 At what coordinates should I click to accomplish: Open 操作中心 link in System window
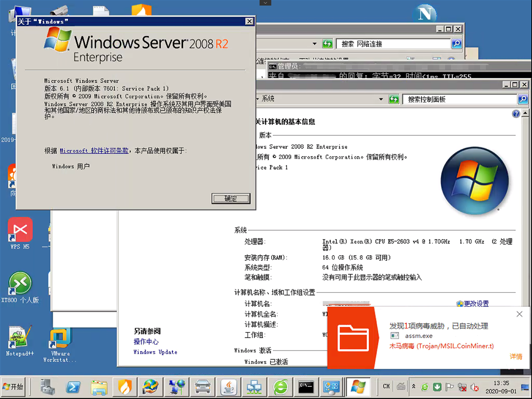coord(146,342)
